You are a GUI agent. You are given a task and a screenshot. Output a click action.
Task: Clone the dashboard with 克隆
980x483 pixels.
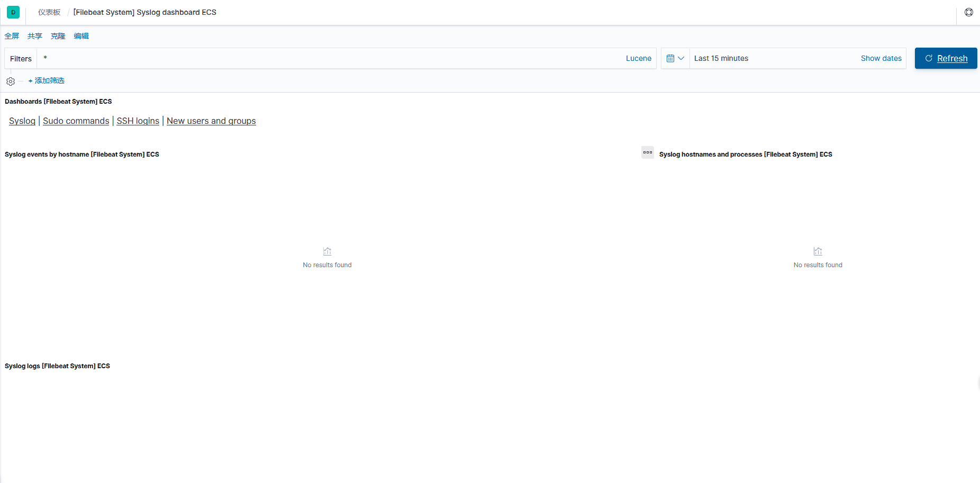coord(58,36)
